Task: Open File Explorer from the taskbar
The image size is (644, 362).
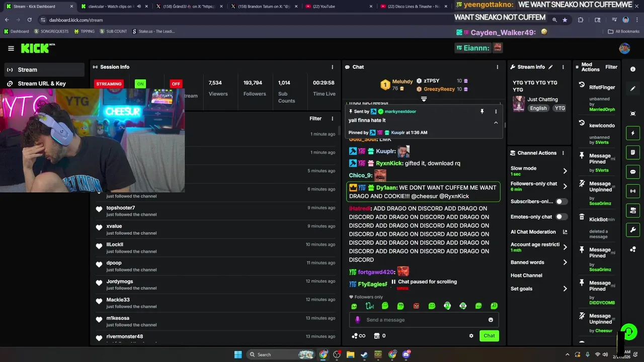Action: [351, 354]
